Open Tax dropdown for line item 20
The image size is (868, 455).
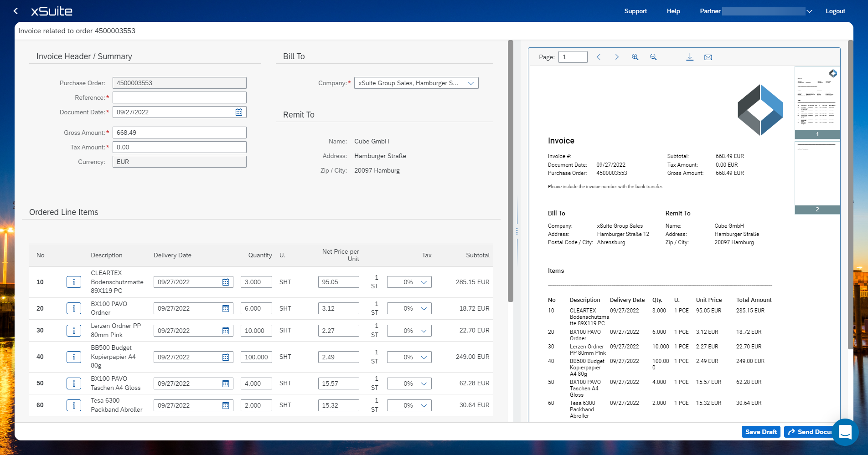(x=424, y=308)
